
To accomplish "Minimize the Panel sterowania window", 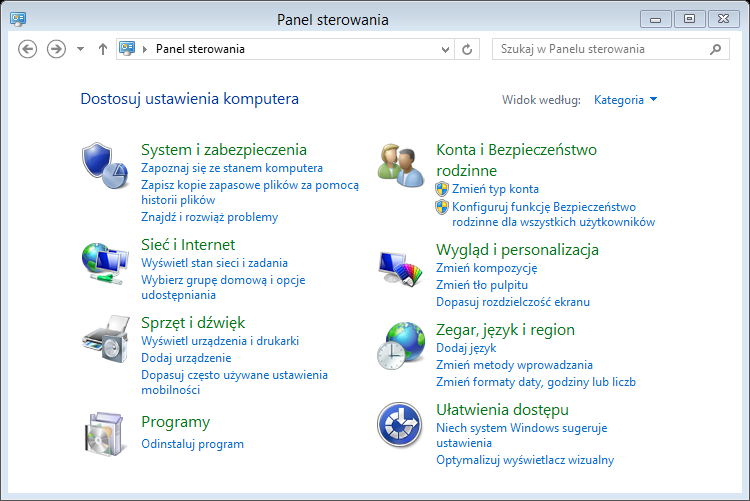I will coord(655,19).
